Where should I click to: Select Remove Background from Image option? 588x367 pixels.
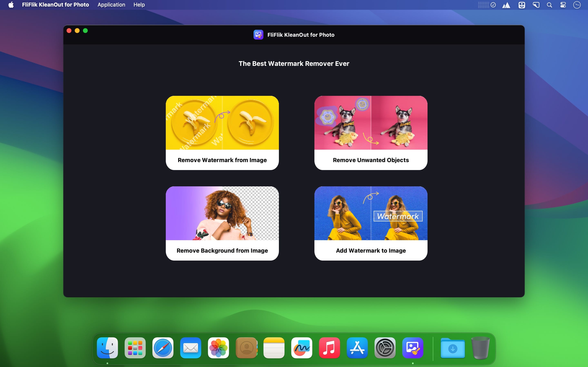[x=222, y=223]
